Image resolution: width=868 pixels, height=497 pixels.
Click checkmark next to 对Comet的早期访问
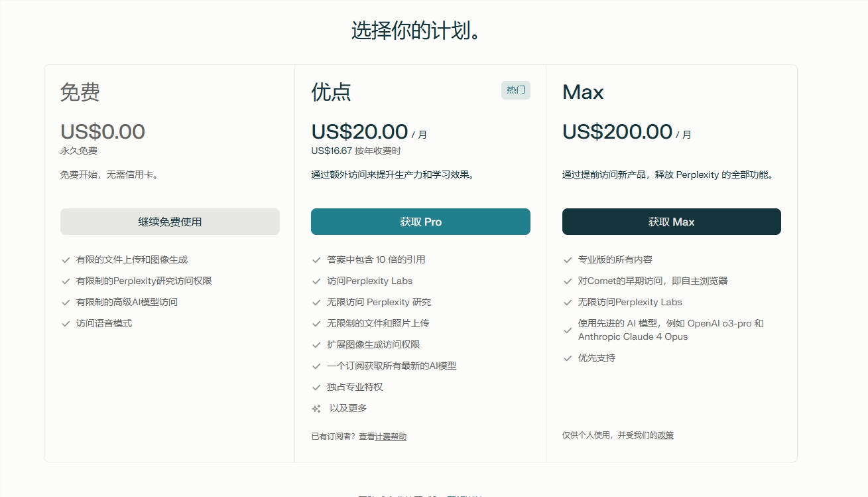click(568, 281)
